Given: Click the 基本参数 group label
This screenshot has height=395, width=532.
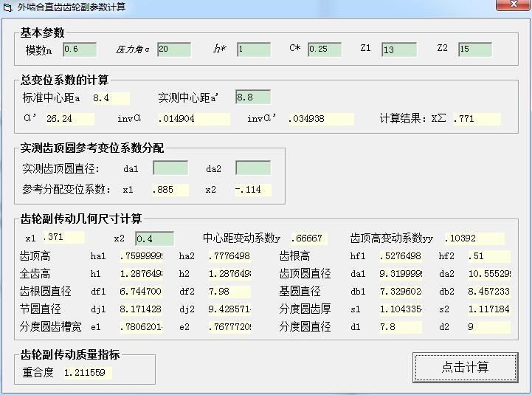Looking at the screenshot, I should (42, 32).
